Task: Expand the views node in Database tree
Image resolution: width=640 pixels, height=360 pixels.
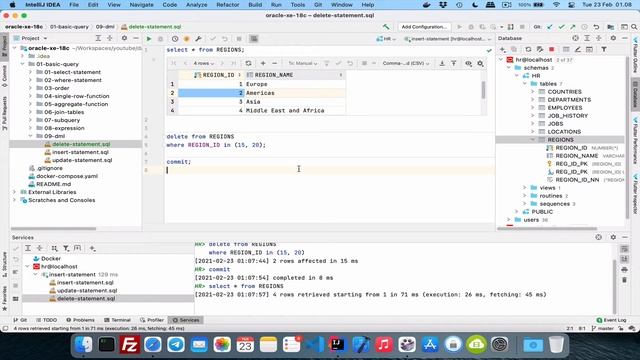Action: click(x=525, y=188)
